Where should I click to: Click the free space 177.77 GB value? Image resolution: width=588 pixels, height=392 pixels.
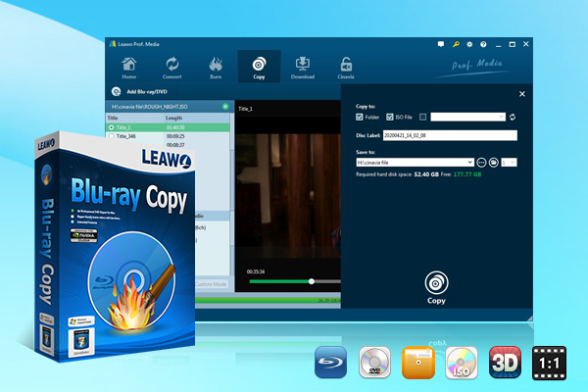(x=467, y=174)
